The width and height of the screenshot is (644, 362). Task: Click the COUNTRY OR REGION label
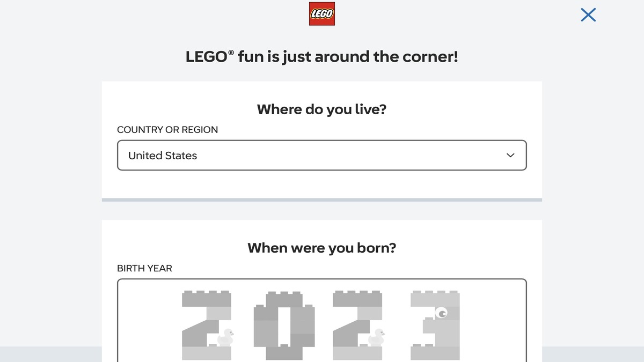pyautogui.click(x=167, y=129)
